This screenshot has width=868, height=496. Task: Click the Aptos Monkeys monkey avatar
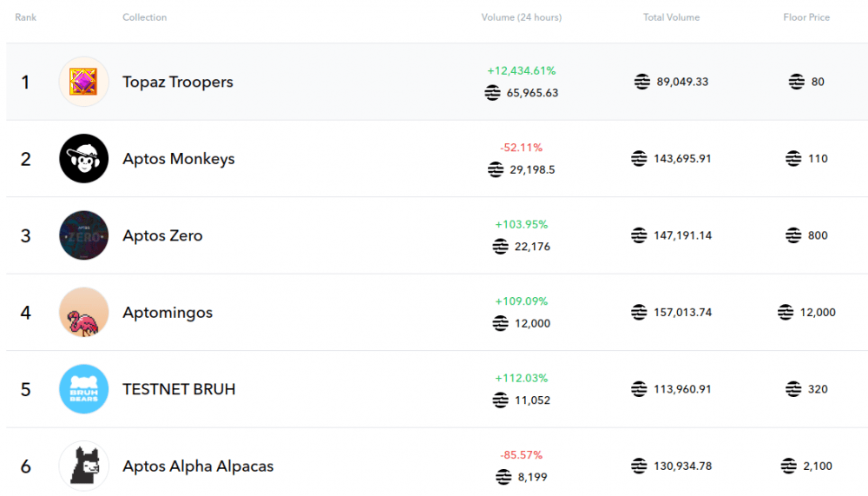(83, 159)
